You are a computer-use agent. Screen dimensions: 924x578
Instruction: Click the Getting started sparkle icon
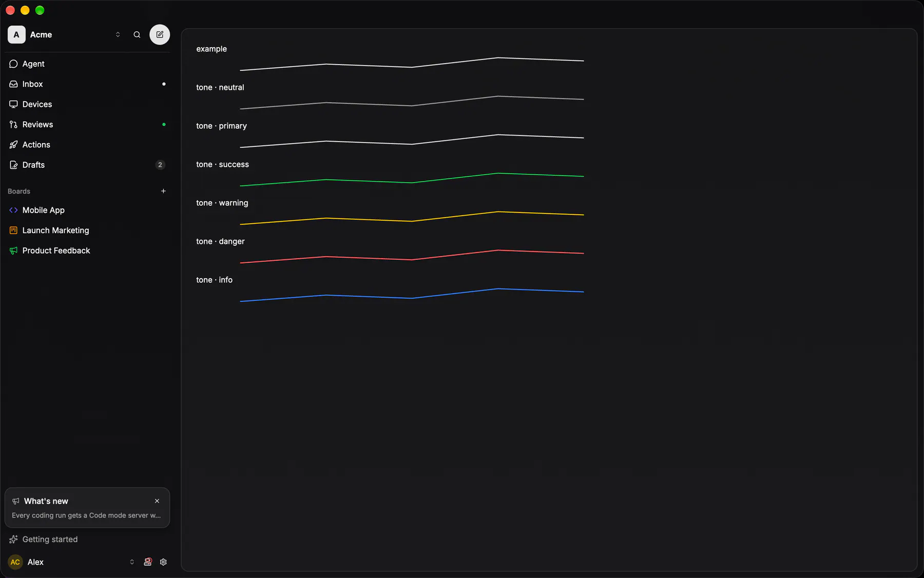coord(14,540)
